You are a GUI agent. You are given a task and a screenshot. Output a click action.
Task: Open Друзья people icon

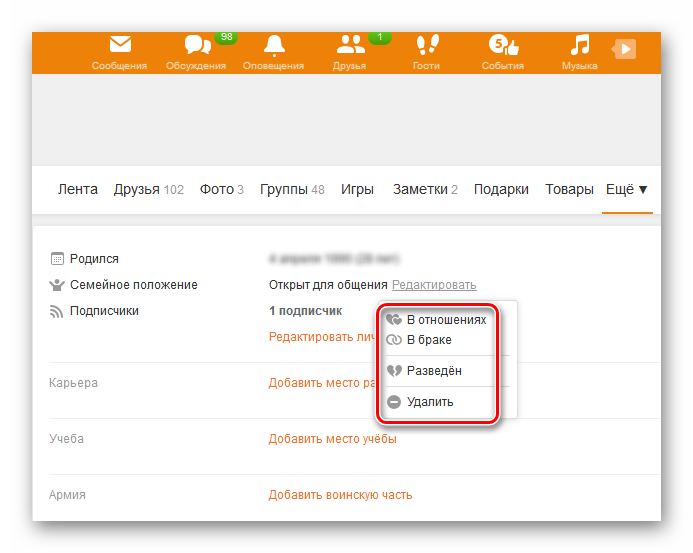(350, 45)
